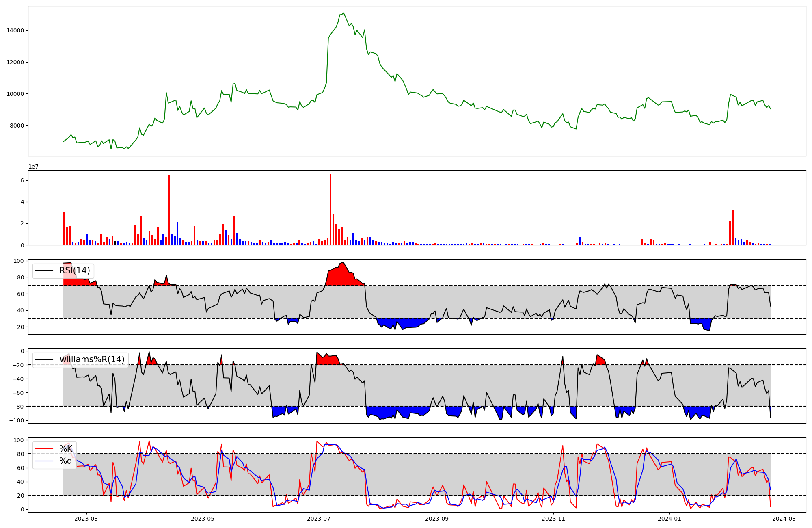Screen dimensions: 812x528
Task: Click the %K legend text
Action: [66, 449]
